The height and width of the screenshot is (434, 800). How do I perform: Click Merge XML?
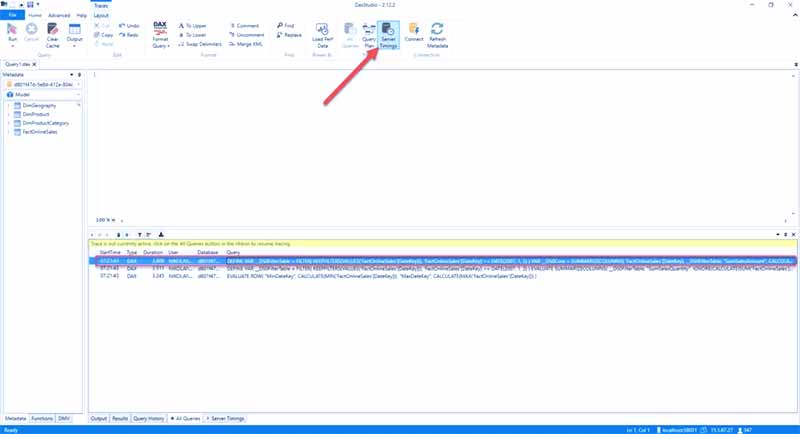point(245,44)
